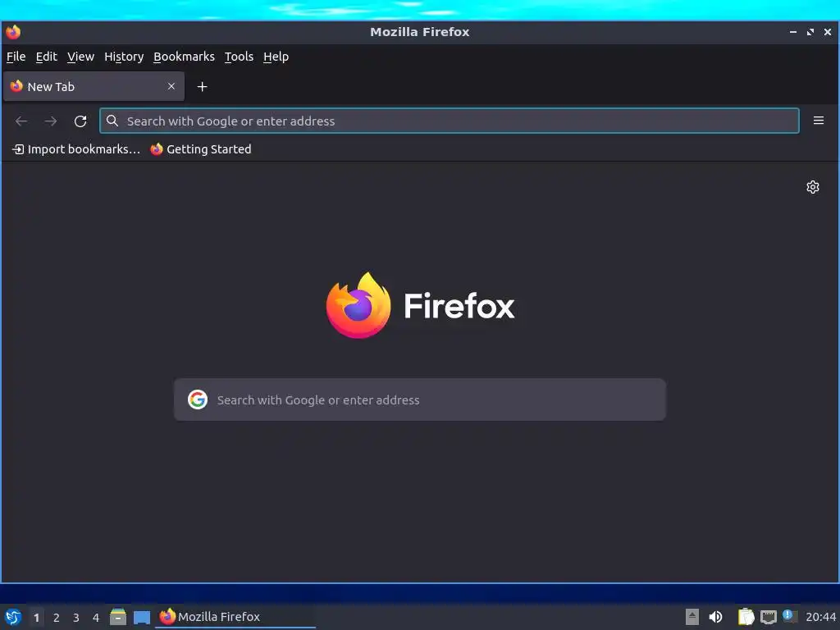
Task: Click the show desktop taskbar icon
Action: 142,617
